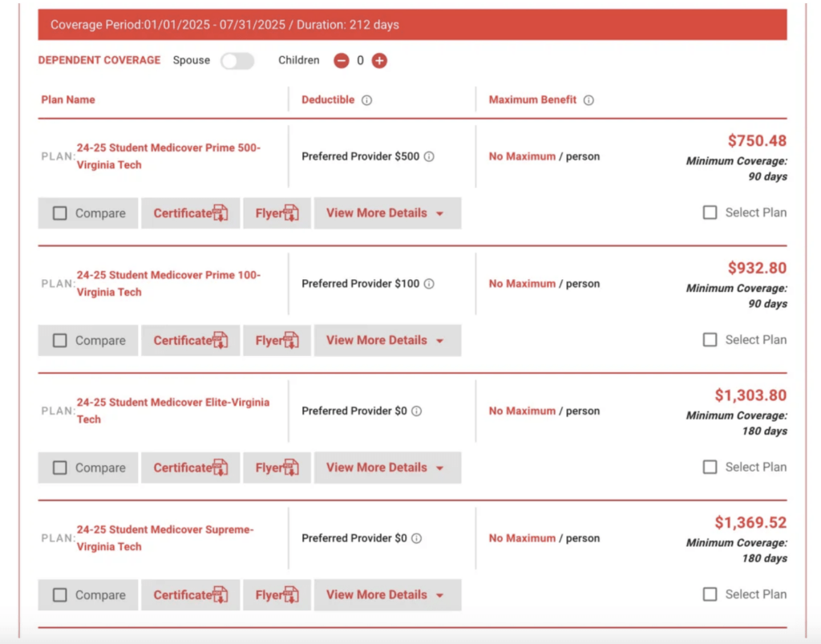The image size is (821, 644).
Task: Increase children count with plus icon
Action: [x=379, y=61]
